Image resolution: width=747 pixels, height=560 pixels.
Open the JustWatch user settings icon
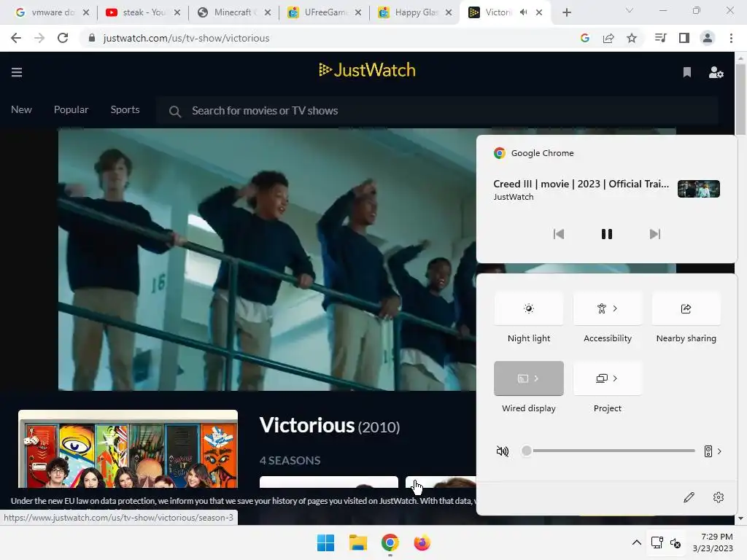pyautogui.click(x=716, y=72)
